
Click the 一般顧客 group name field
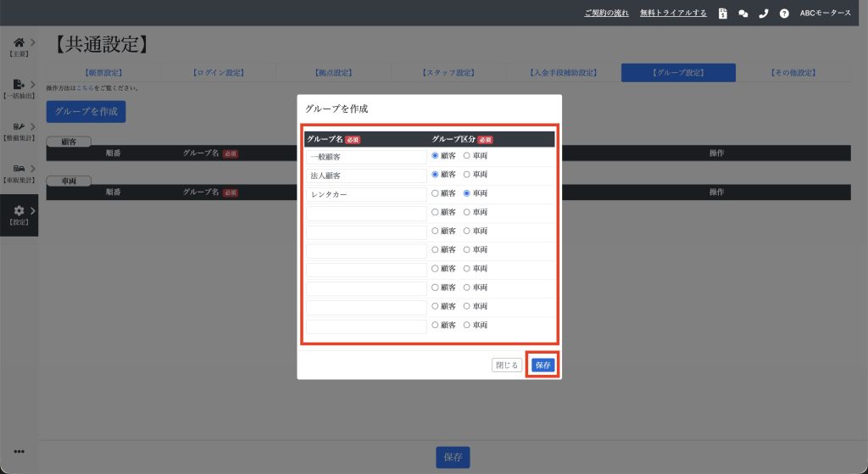coord(366,157)
